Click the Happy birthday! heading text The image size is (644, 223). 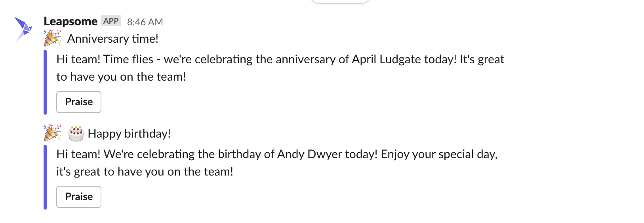pyautogui.click(x=129, y=134)
